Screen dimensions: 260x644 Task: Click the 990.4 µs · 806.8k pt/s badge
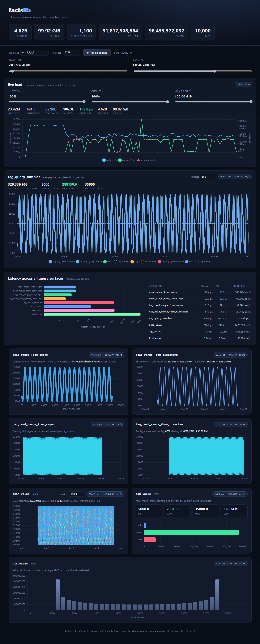(235, 177)
